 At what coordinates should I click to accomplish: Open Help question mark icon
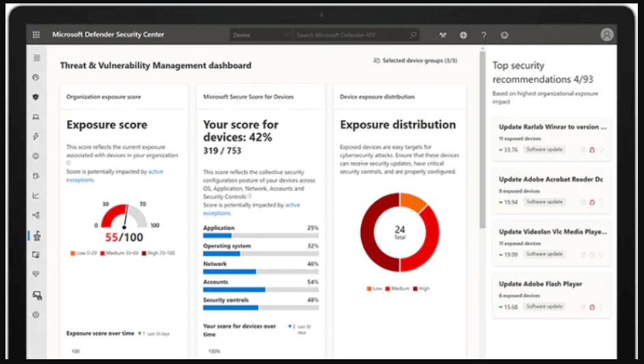coord(484,35)
